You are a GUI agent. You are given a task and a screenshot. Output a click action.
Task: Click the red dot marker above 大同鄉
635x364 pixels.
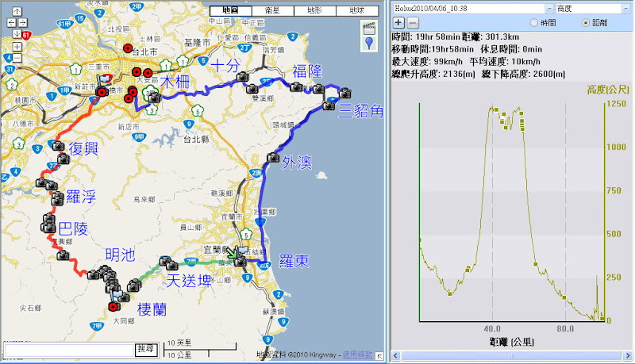click(x=114, y=307)
